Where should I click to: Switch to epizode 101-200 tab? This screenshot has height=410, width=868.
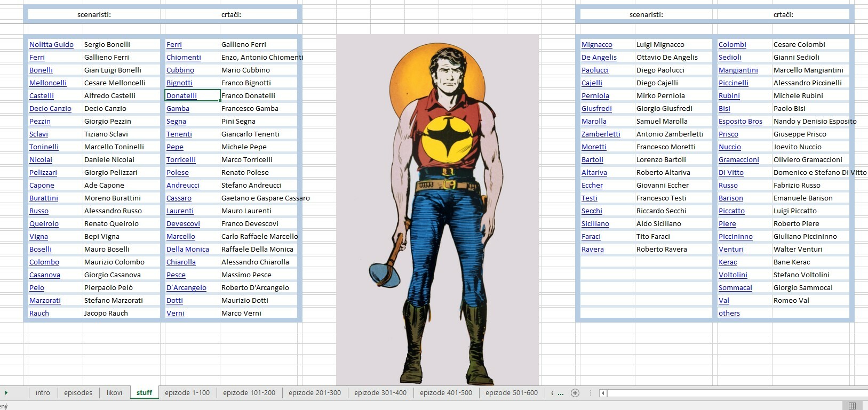(x=249, y=393)
